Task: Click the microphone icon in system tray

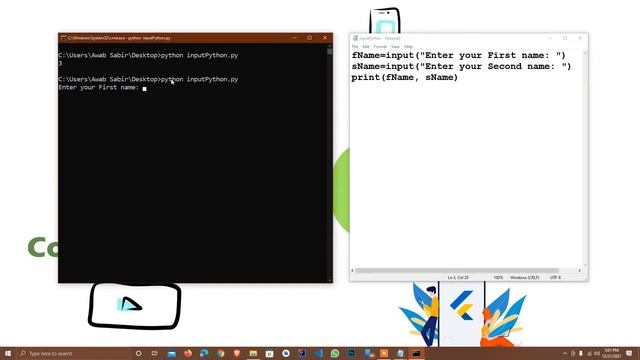Action: pos(581,353)
